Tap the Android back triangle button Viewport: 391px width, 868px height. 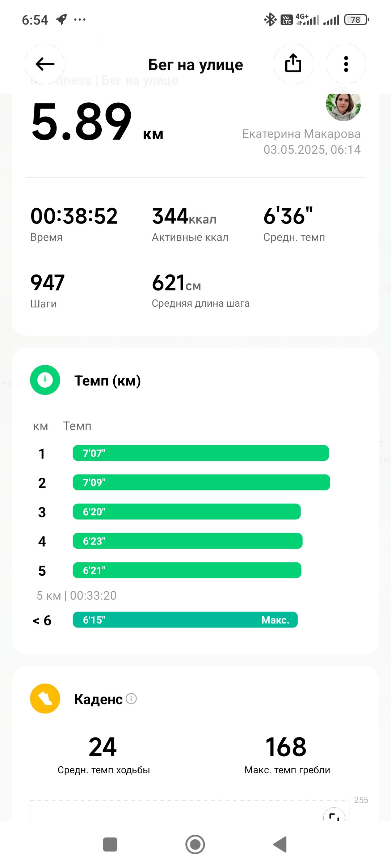280,844
